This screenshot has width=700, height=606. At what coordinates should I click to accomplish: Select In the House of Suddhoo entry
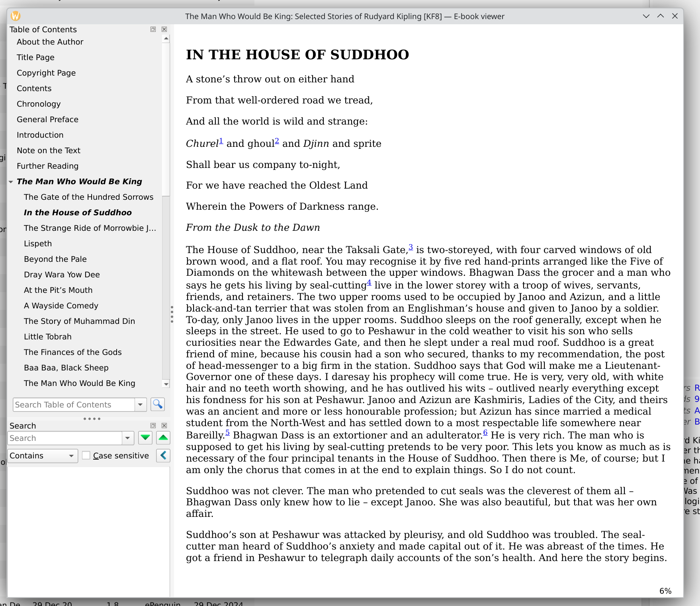click(x=78, y=212)
